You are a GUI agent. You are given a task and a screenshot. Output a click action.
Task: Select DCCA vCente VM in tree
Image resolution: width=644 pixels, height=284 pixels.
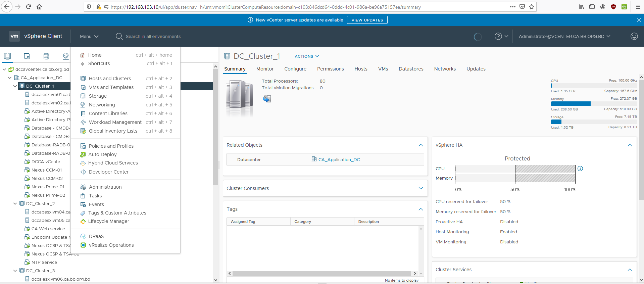(46, 161)
